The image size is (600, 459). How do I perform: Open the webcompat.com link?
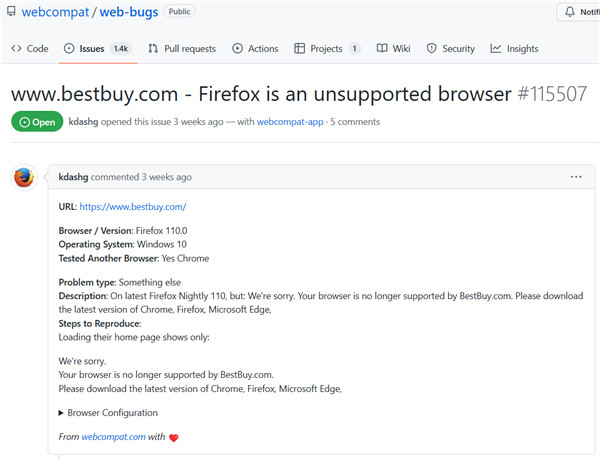pos(113,436)
